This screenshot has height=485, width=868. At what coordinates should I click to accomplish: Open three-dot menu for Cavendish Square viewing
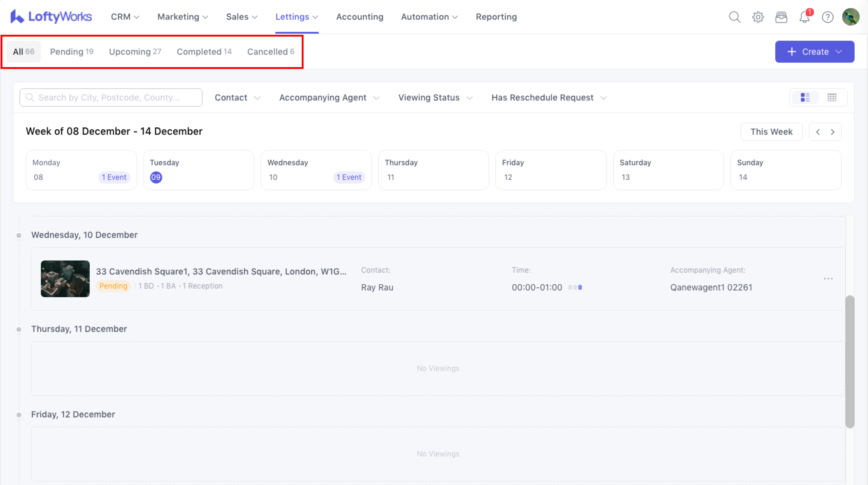click(828, 278)
